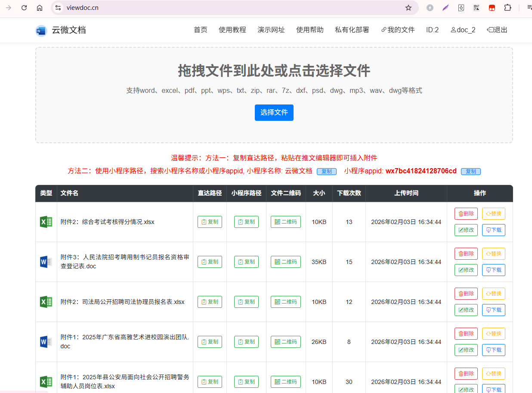532x393 pixels.
Task: Copy the 小程序appid value
Action: pyautogui.click(x=470, y=172)
